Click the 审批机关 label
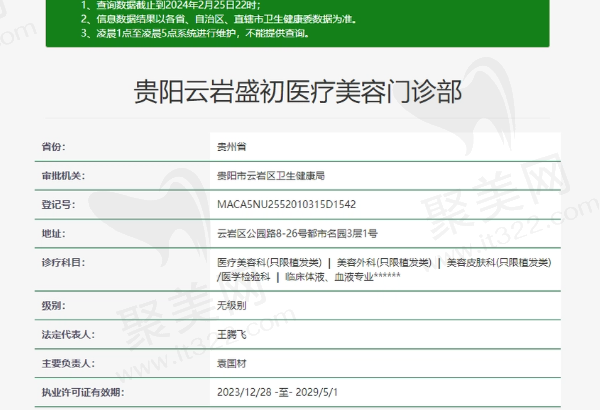600x410 pixels. 63,176
